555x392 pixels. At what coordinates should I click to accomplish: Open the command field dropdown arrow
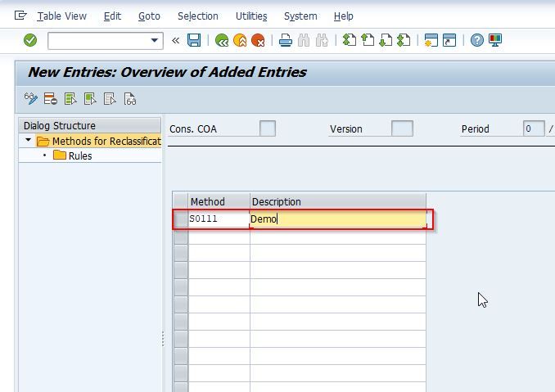[155, 40]
